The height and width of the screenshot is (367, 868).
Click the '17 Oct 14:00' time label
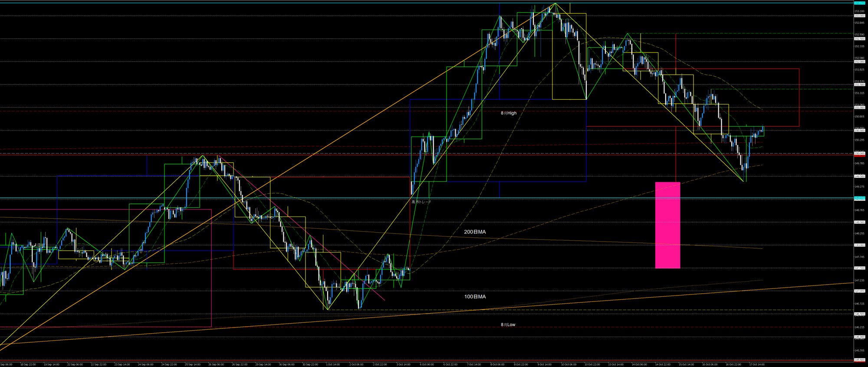click(x=756, y=364)
